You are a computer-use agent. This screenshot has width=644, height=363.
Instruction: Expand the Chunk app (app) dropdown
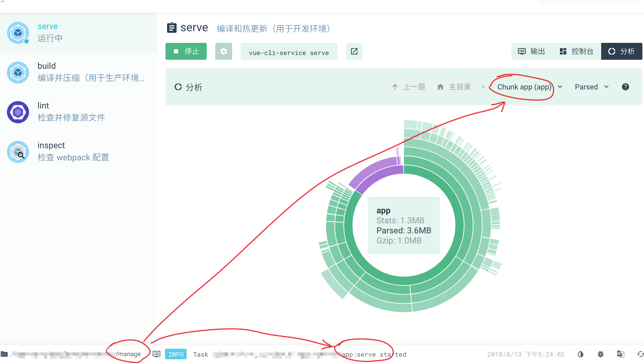pos(524,87)
